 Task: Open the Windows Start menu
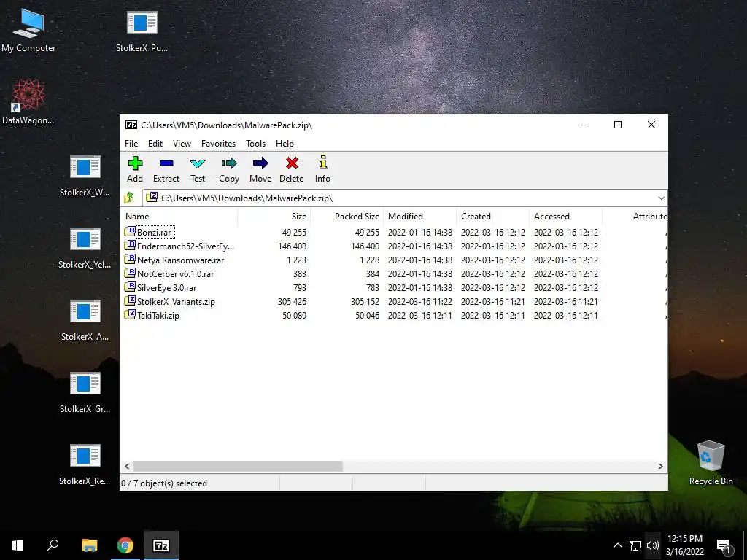pyautogui.click(x=18, y=545)
